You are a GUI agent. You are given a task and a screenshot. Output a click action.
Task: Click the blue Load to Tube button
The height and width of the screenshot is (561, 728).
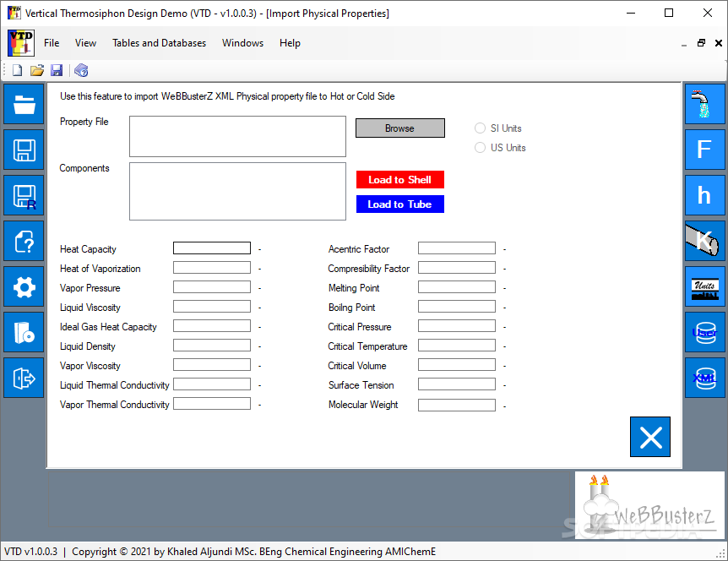pos(400,204)
